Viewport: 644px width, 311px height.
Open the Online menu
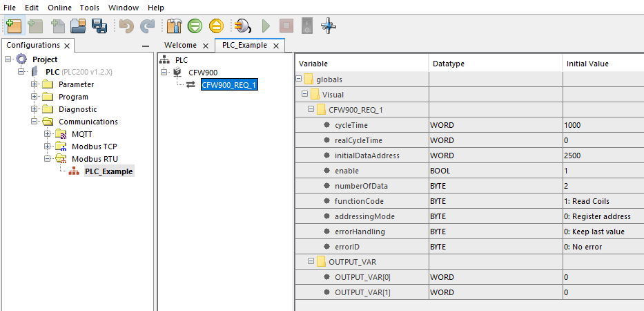[59, 8]
